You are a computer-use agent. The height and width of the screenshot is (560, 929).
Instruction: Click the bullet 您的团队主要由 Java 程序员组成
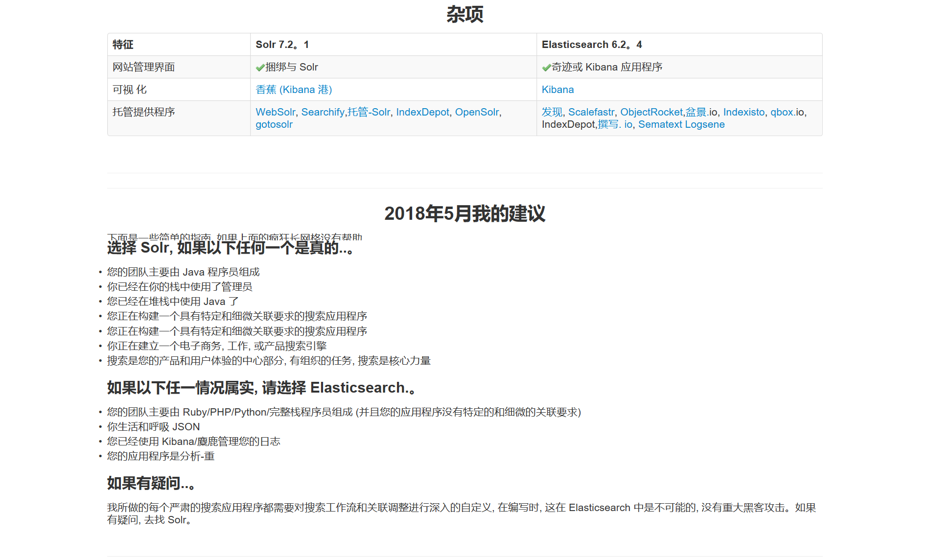184,272
